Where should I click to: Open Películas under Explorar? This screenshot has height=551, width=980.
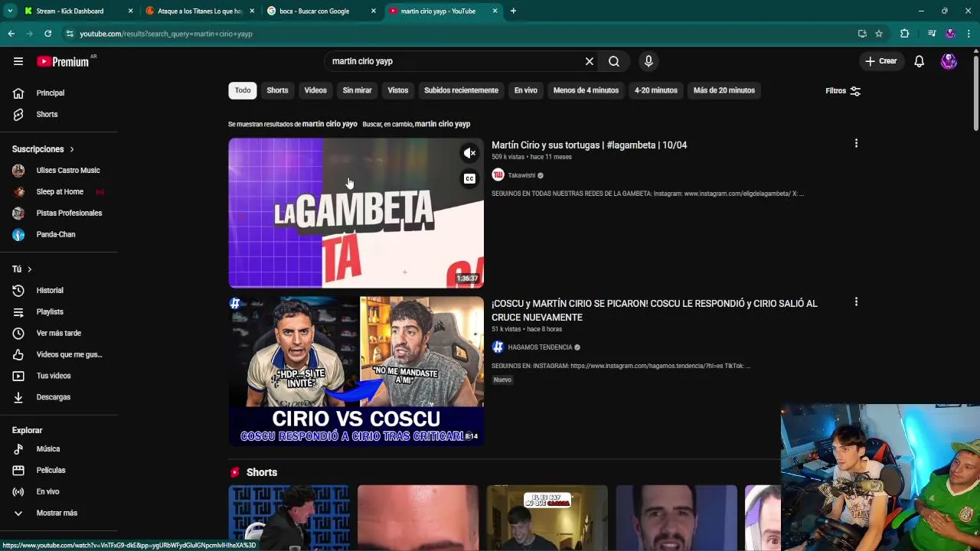(59, 470)
